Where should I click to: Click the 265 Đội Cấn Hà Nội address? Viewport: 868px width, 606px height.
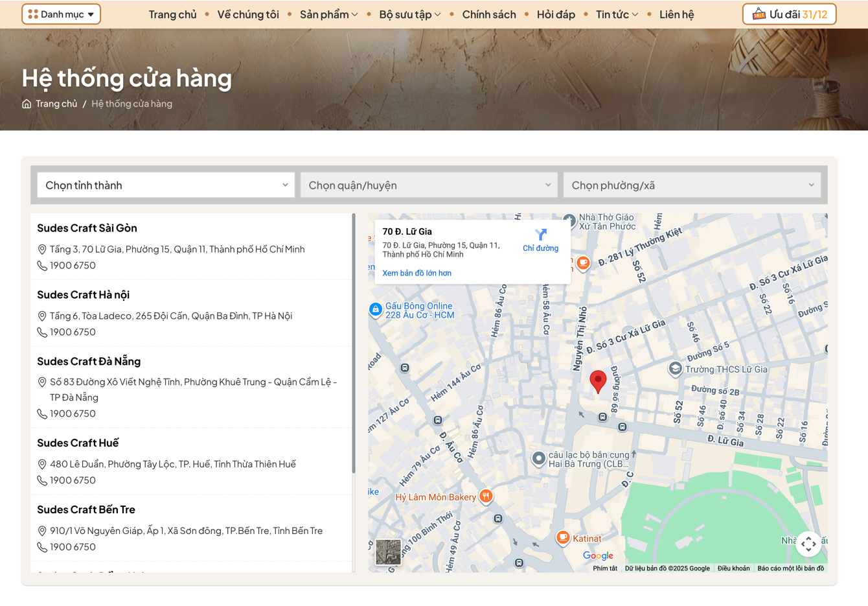pyautogui.click(x=171, y=316)
